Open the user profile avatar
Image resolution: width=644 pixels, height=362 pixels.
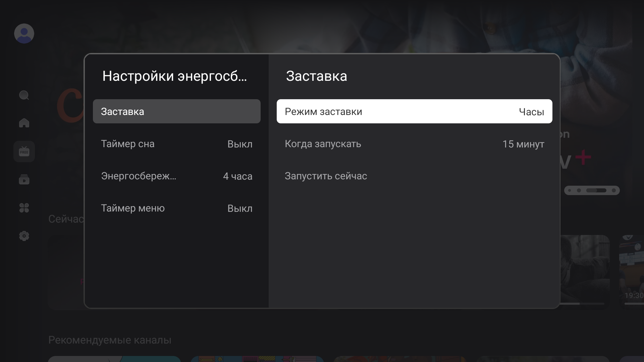coord(24,34)
